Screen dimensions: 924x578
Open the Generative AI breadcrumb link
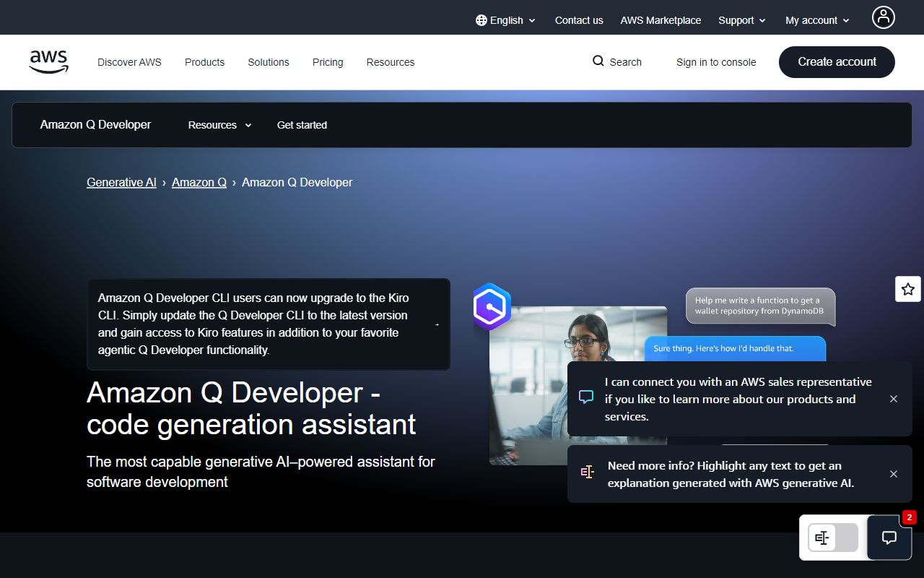[121, 182]
